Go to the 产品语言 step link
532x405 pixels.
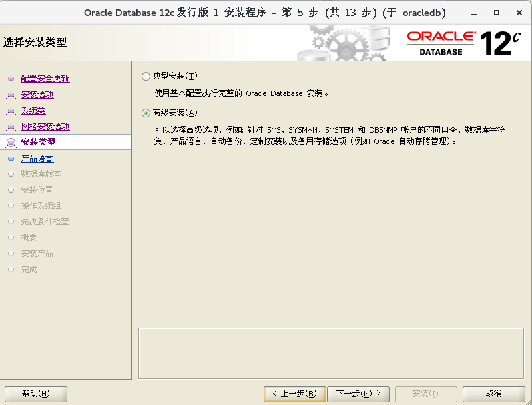tap(37, 158)
